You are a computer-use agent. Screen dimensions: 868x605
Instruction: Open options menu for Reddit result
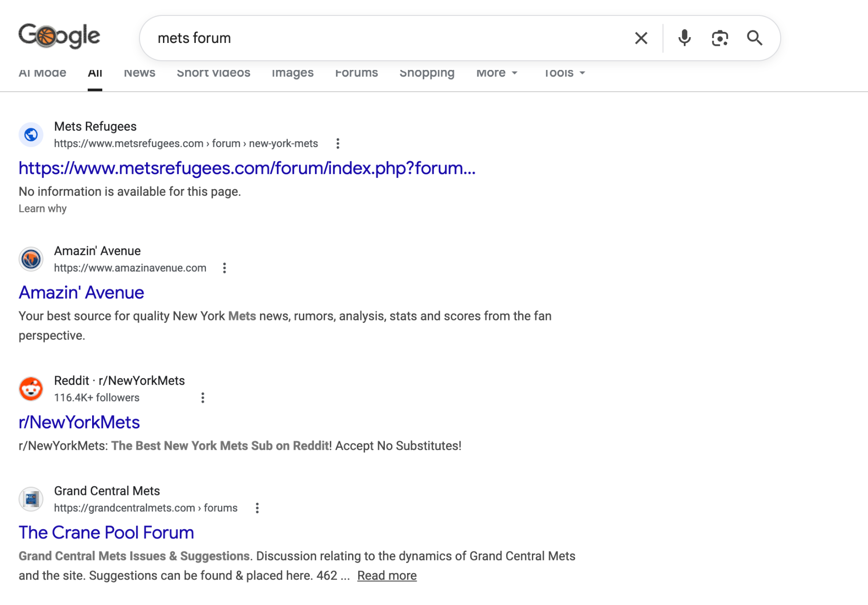(x=203, y=398)
